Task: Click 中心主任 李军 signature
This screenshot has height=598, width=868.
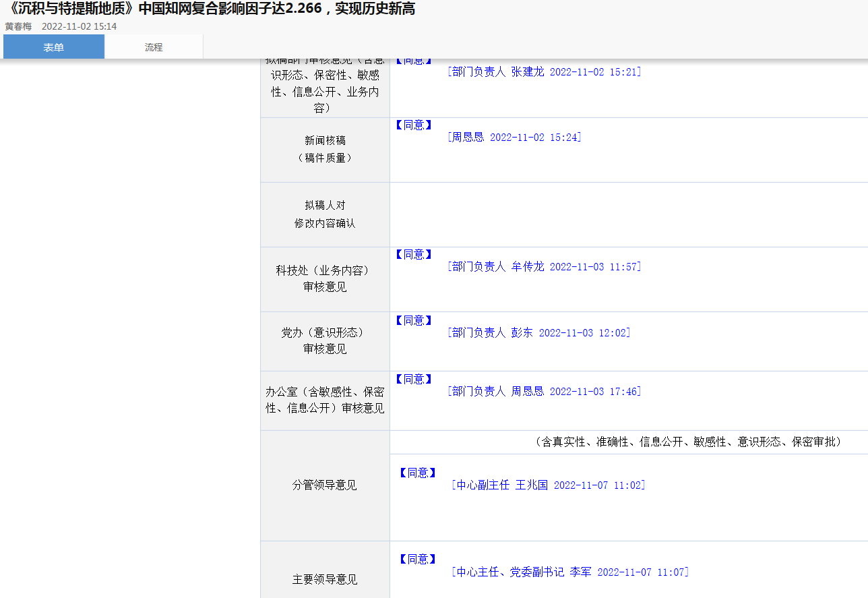Action: (570, 572)
